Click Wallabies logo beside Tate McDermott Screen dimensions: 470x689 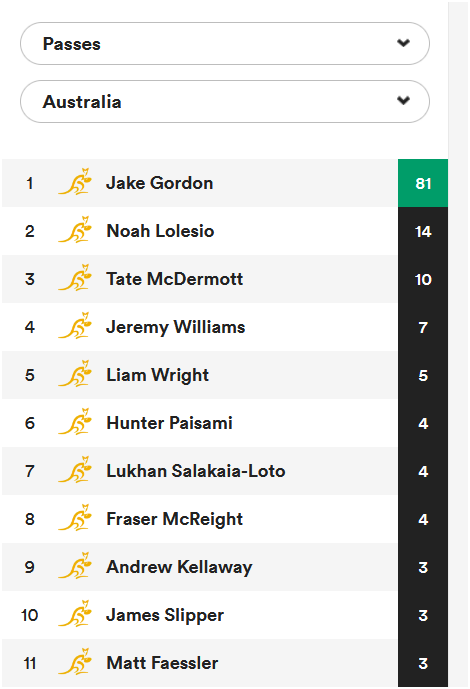[75, 277]
